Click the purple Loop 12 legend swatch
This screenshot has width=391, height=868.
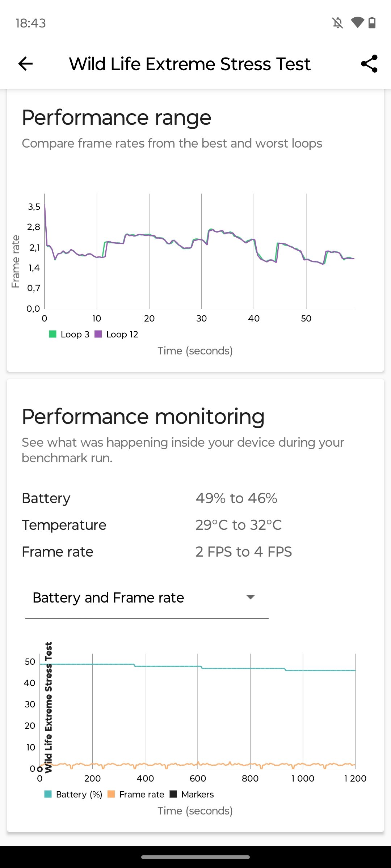tap(98, 334)
